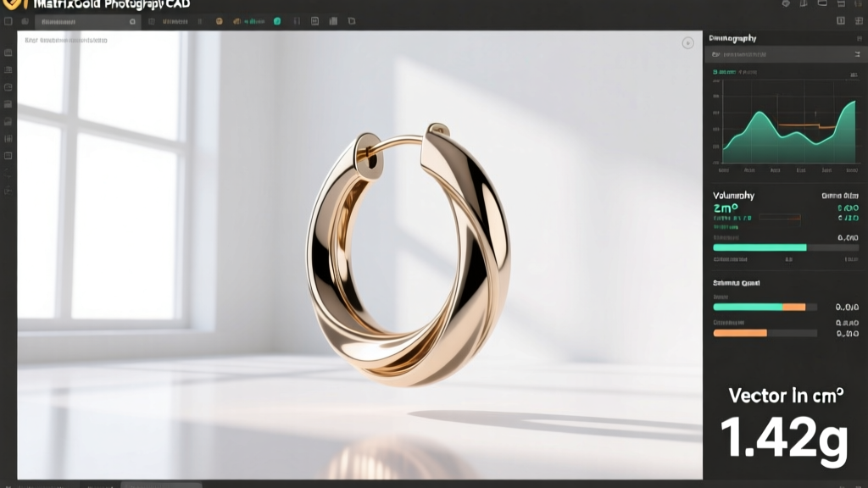Click the striped columns toolbar icon
868x488 pixels.
(333, 21)
